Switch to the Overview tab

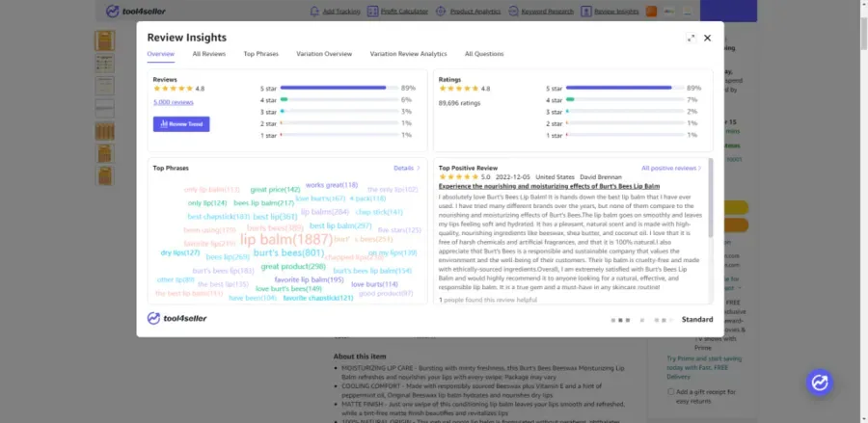(160, 54)
